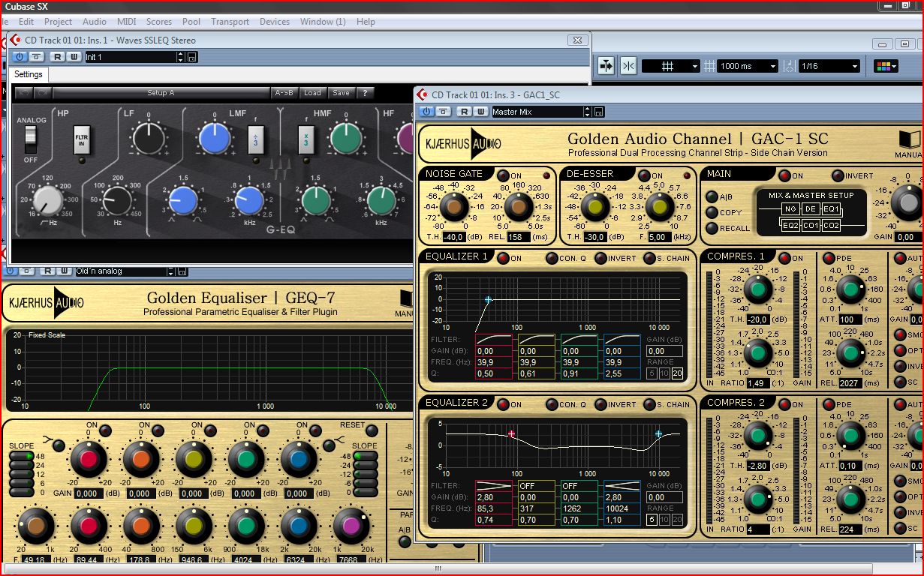The height and width of the screenshot is (576, 924).
Task: Click the preset save icon beside Master Mix
Action: (598, 112)
